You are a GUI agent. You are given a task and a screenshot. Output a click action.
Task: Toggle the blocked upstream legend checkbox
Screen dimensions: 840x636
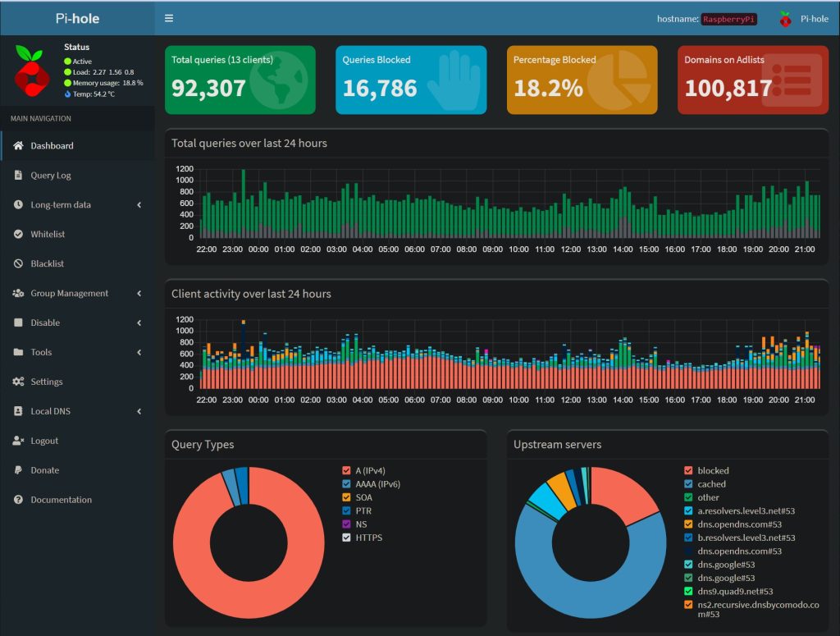(x=688, y=471)
